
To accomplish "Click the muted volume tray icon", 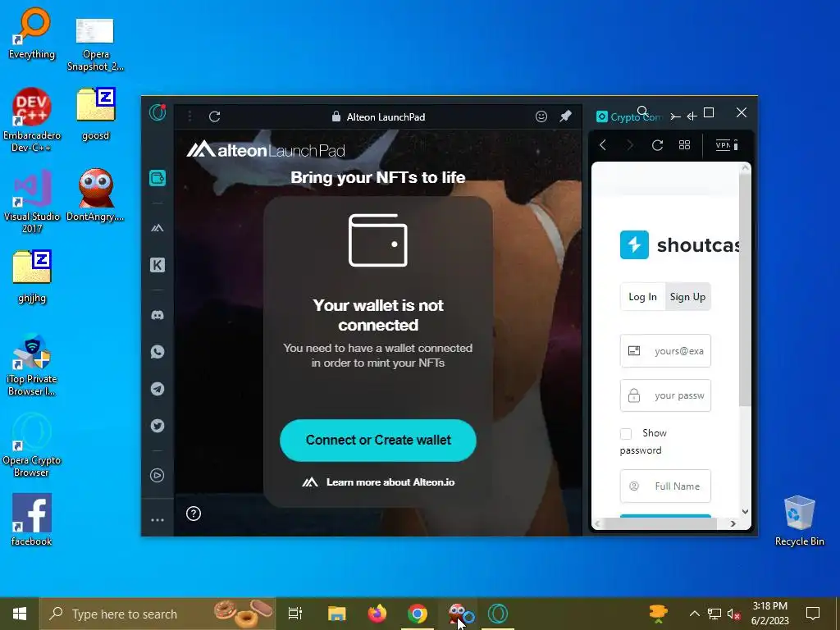I will coord(734,614).
